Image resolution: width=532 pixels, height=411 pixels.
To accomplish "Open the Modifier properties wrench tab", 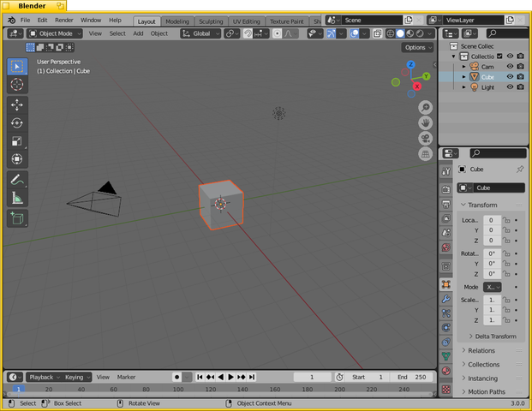I will click(446, 299).
